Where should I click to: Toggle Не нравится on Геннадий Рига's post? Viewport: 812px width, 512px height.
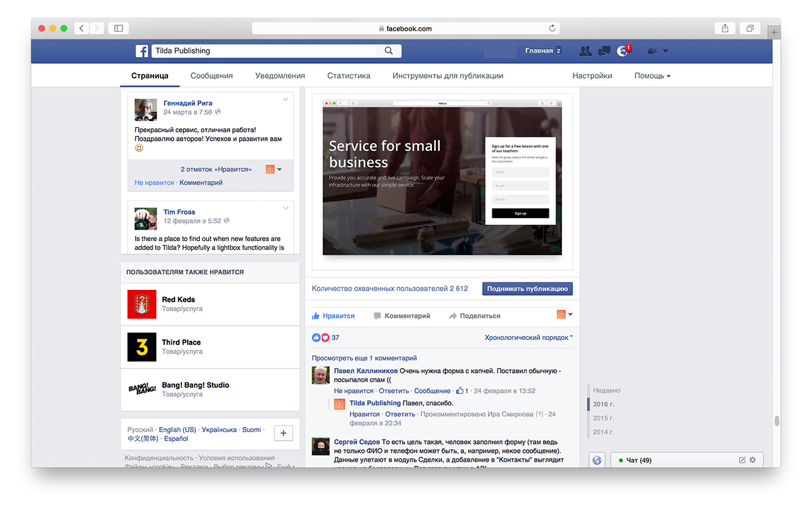pyautogui.click(x=154, y=183)
